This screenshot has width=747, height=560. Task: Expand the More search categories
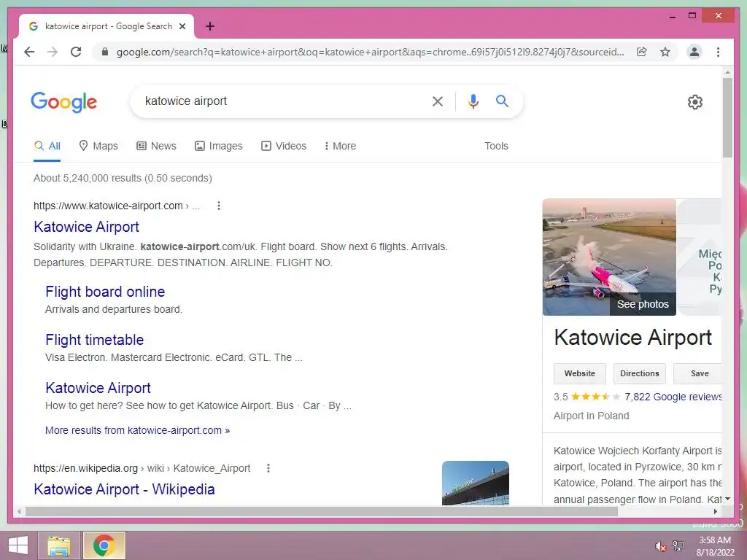point(340,146)
